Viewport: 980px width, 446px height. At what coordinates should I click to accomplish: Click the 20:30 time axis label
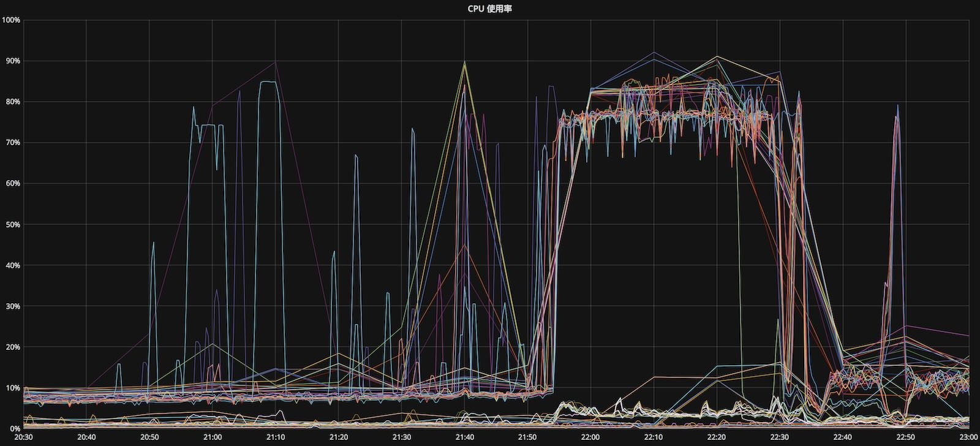23,437
